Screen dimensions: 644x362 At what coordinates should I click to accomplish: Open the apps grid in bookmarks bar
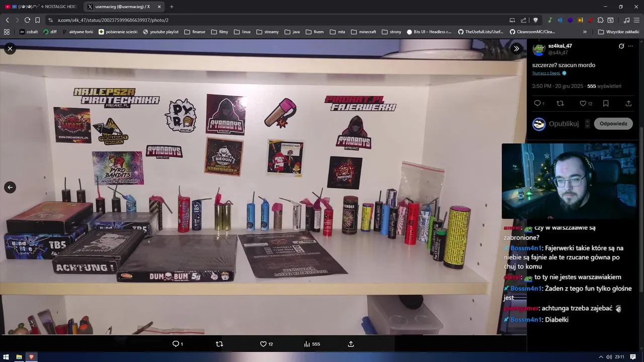[7, 32]
